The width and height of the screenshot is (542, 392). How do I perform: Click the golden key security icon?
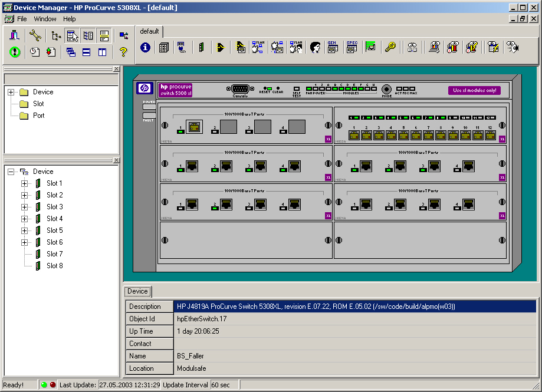pyautogui.click(x=390, y=47)
